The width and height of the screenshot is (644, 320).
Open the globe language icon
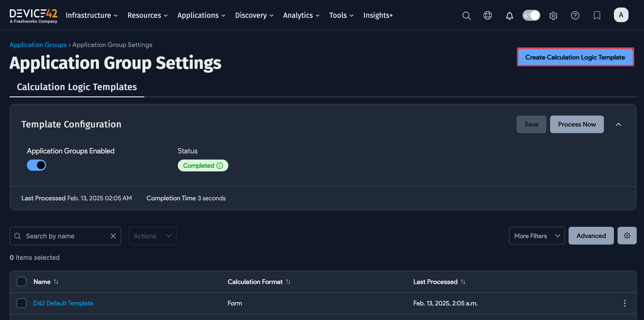coord(487,15)
